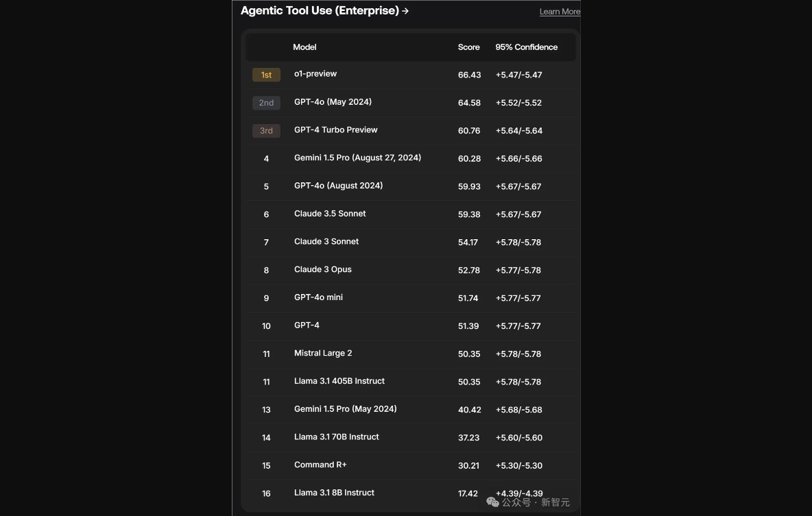Click the 1st place rank badge
Image resolution: width=812 pixels, height=516 pixels.
[266, 75]
